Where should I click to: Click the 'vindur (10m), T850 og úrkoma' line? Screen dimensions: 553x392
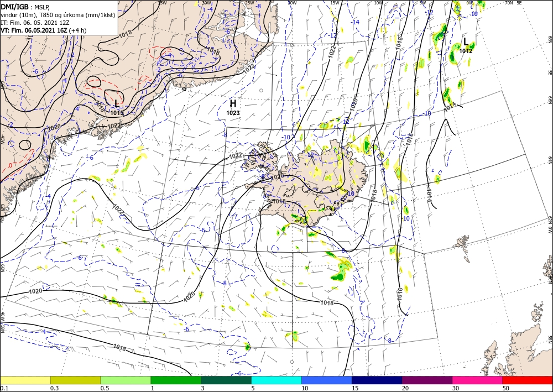pyautogui.click(x=58, y=15)
